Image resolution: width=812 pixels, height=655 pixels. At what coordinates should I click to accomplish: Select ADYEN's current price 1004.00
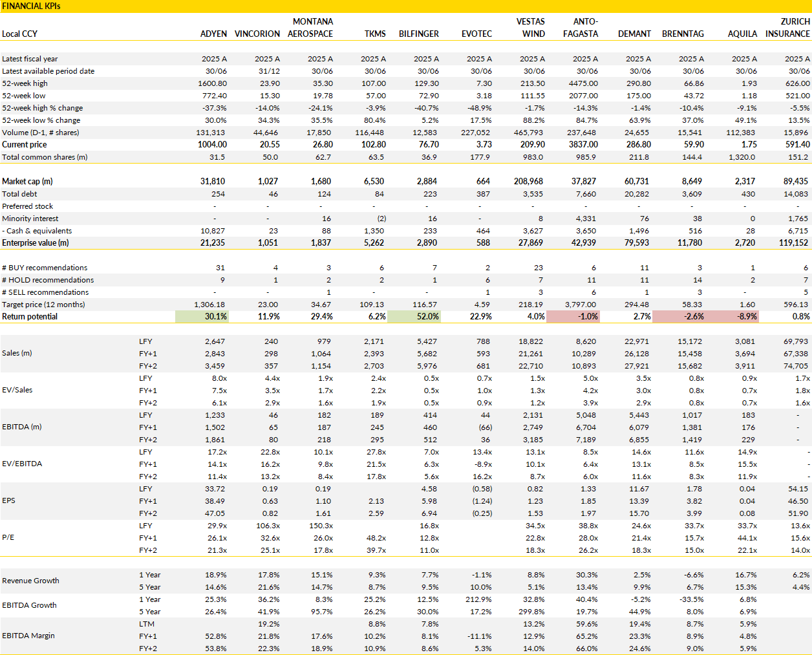(212, 145)
